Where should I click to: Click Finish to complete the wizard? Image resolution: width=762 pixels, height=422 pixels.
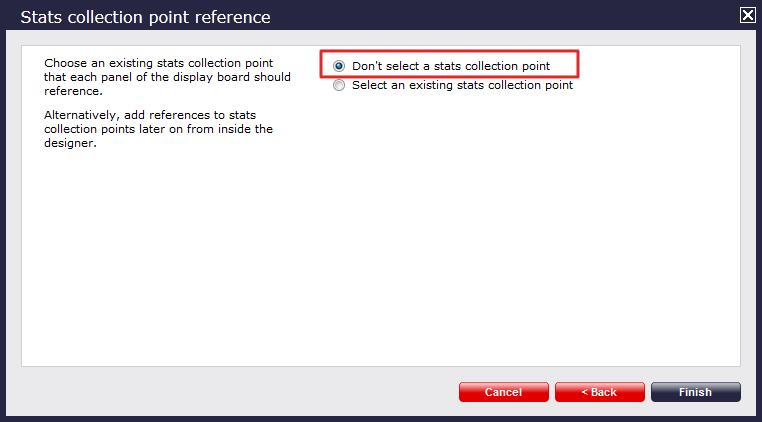696,392
